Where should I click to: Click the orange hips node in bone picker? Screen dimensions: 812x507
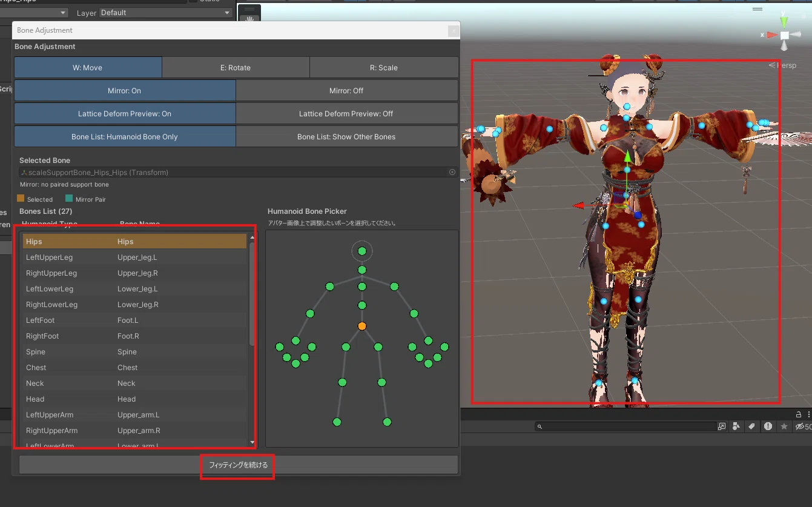coord(362,326)
